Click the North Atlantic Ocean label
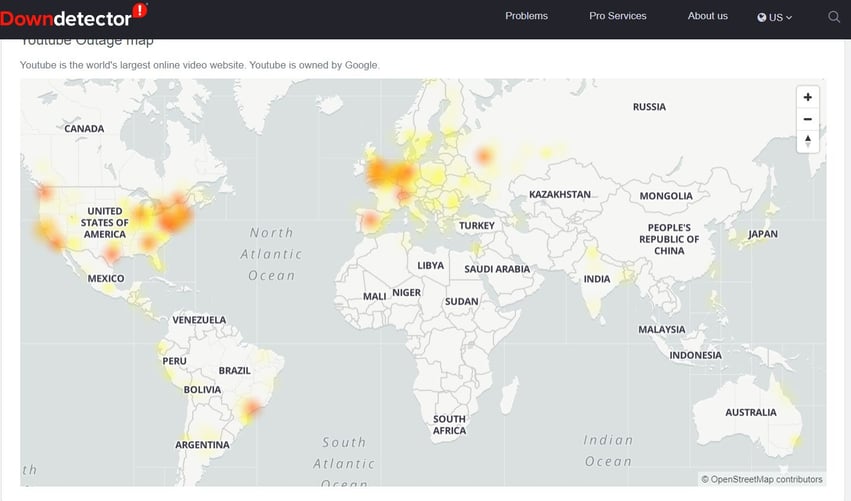Screen dimensions: 851x501 click(x=271, y=254)
